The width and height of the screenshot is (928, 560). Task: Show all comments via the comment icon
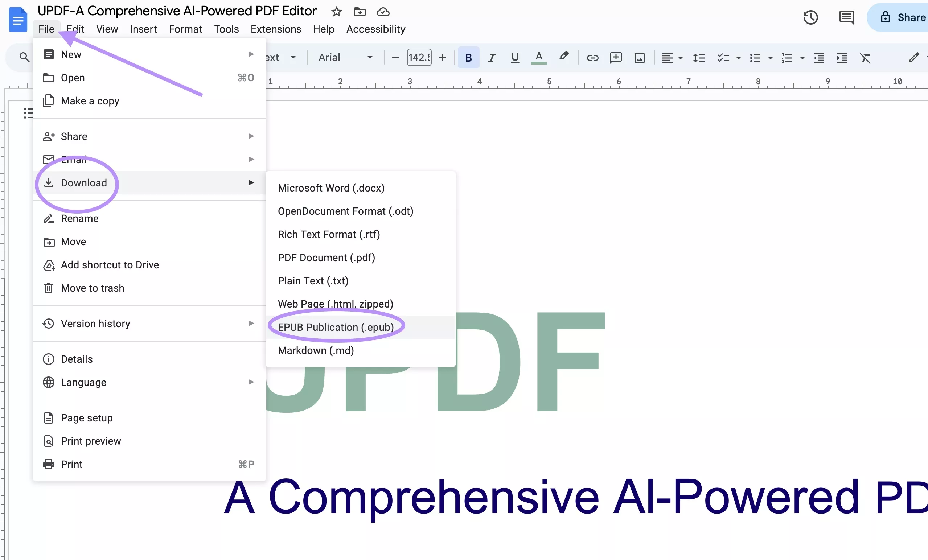(846, 17)
